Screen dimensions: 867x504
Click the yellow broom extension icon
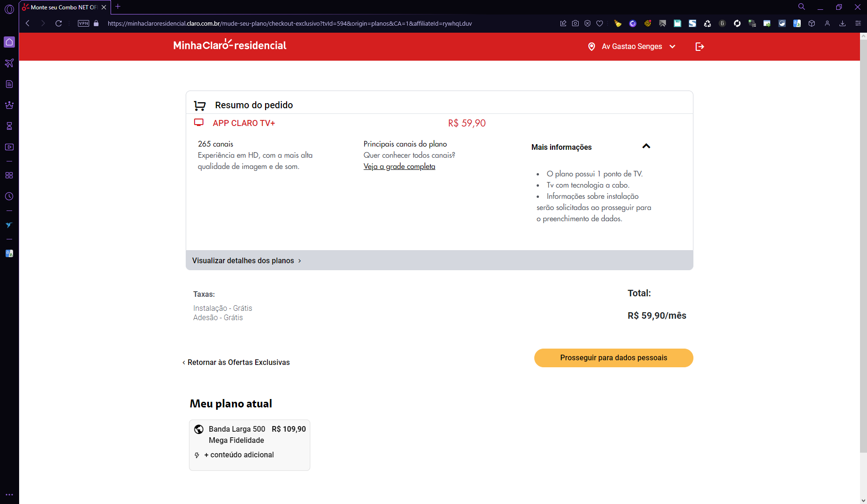click(x=618, y=23)
